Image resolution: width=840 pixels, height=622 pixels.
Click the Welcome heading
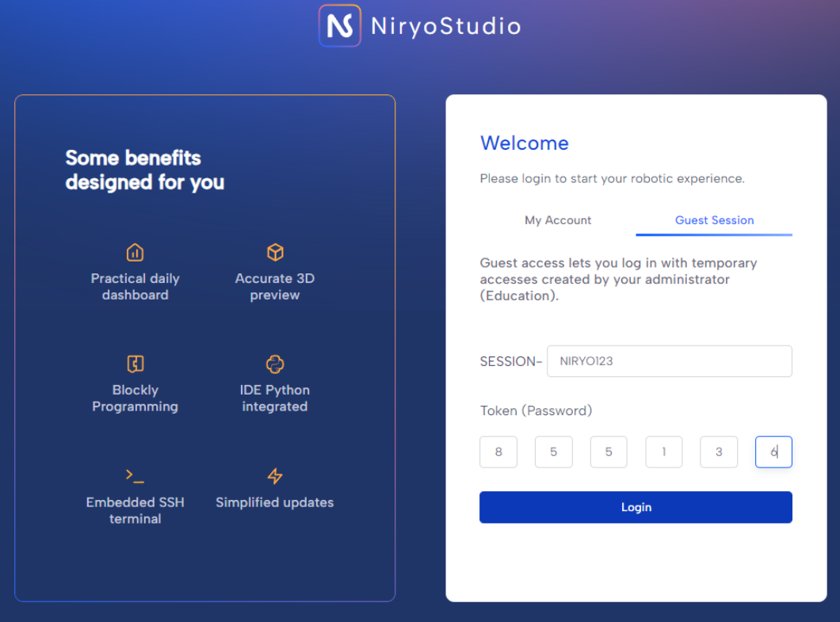coord(525,143)
